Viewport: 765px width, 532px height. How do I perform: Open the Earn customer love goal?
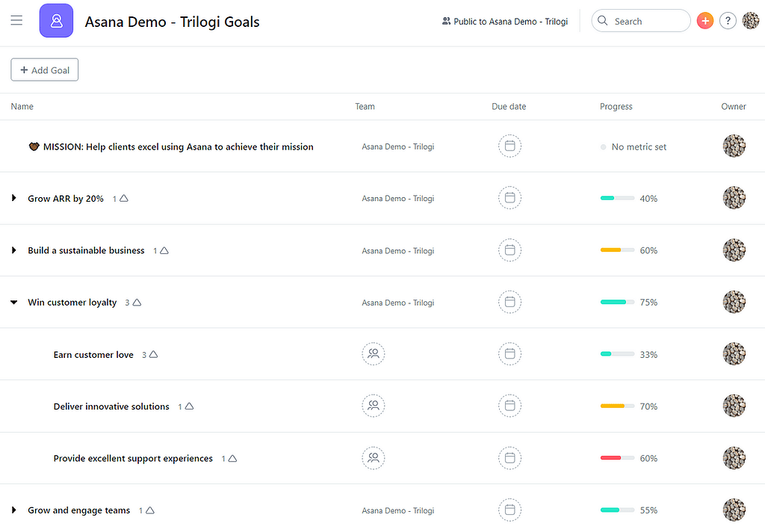coord(93,354)
